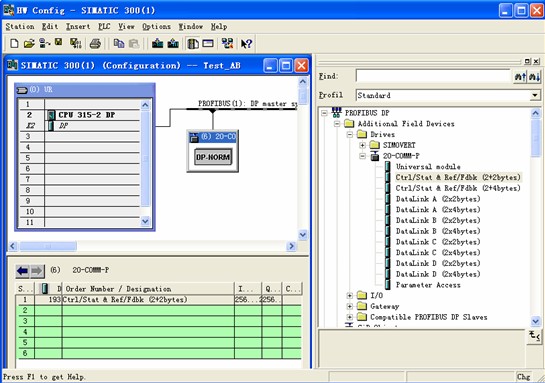Screen dimensions: 545x383
Task: Click the find-downward binoculars button
Action: coord(535,76)
